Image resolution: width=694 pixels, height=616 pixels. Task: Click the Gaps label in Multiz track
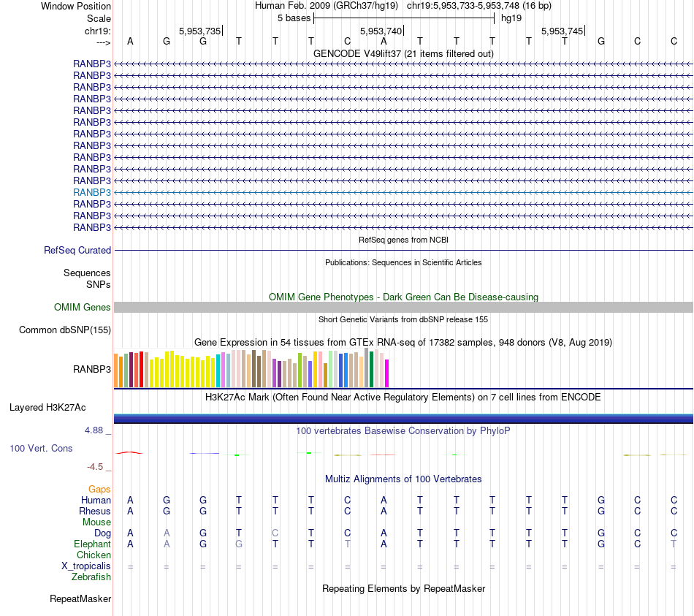pos(99,489)
